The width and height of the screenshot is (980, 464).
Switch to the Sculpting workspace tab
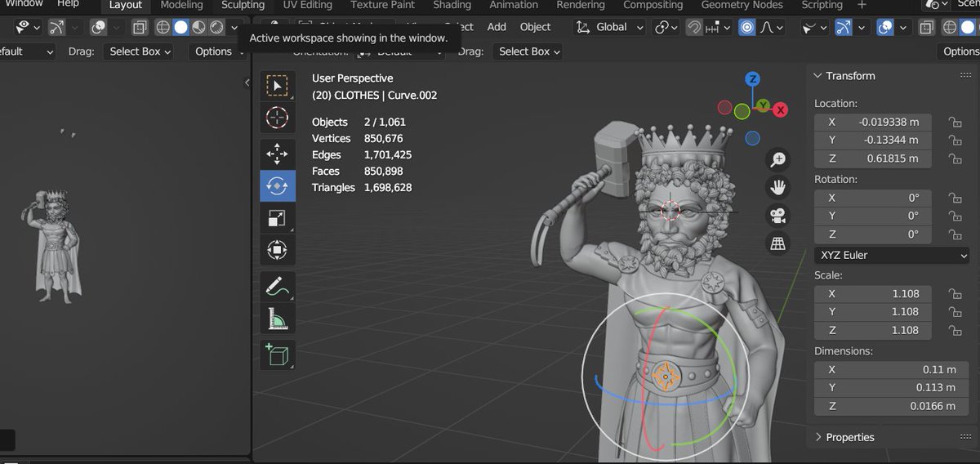[x=243, y=5]
